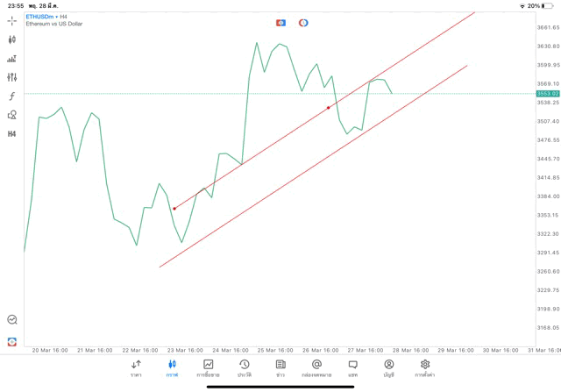Open the H4 timeframe selector
This screenshot has width=561, height=392.
(x=12, y=134)
